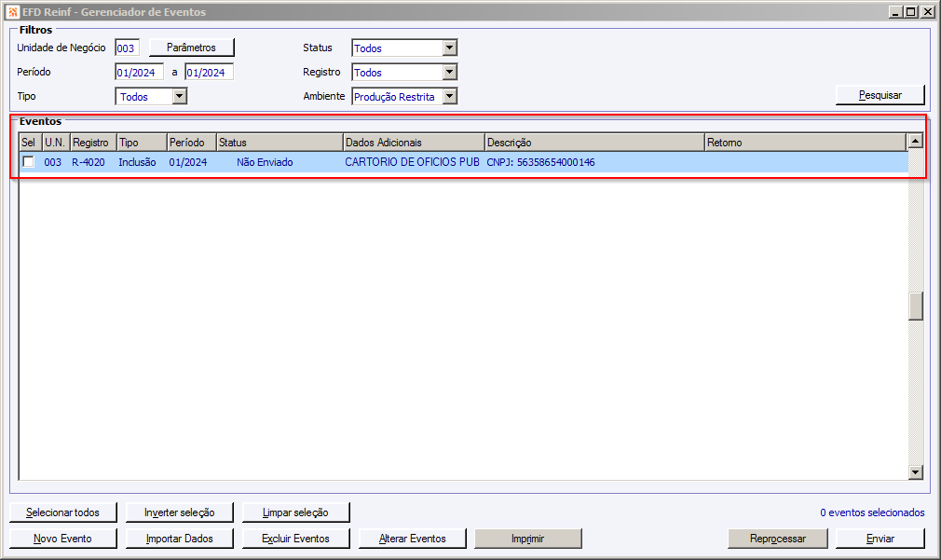The height and width of the screenshot is (560, 941).
Task: Click Inverter seleção button
Action: click(180, 512)
